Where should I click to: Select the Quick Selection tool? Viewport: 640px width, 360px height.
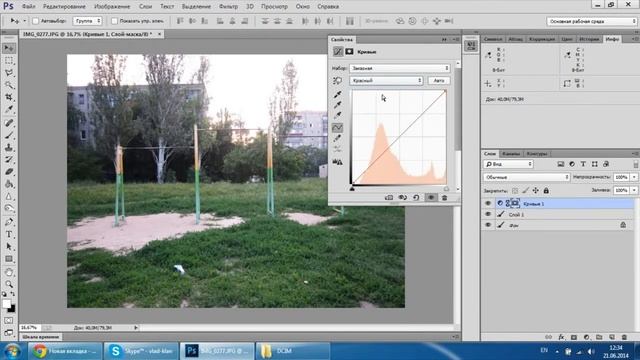tap(9, 85)
